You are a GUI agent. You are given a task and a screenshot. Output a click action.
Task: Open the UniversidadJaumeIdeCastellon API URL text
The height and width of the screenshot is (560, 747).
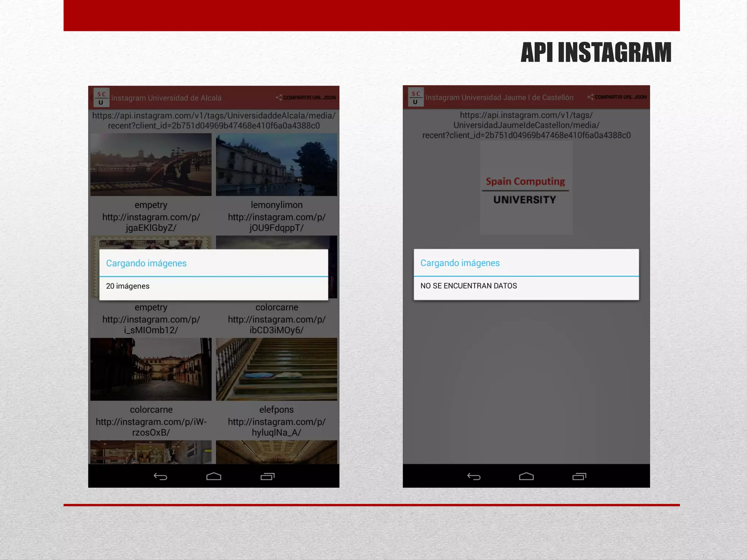pos(526,125)
